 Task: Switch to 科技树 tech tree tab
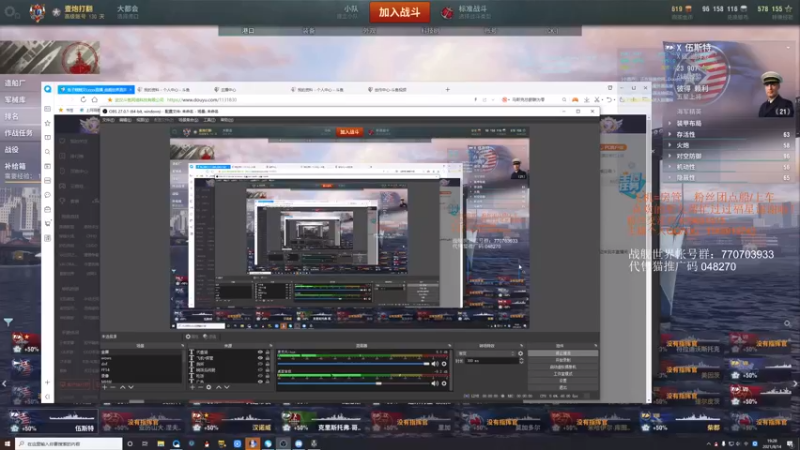(x=430, y=31)
